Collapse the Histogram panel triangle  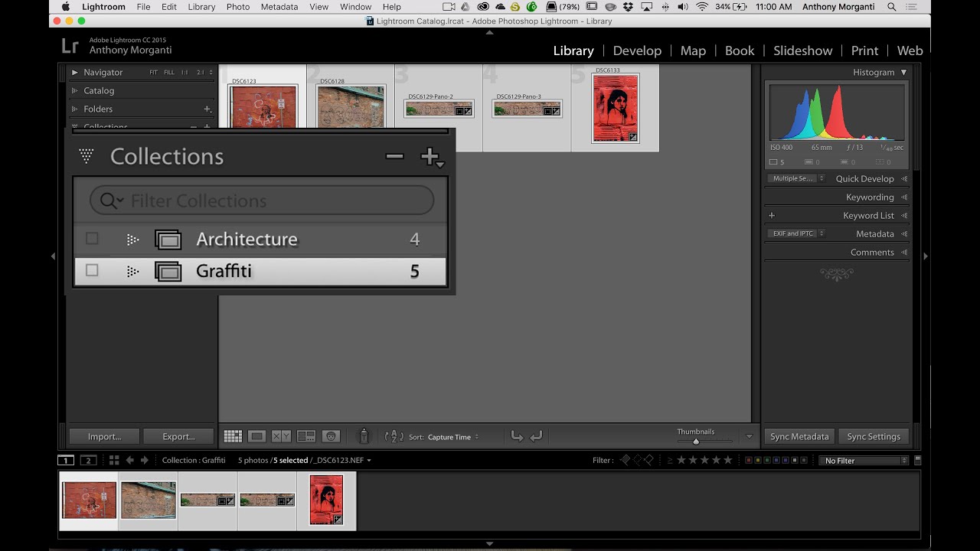point(903,72)
